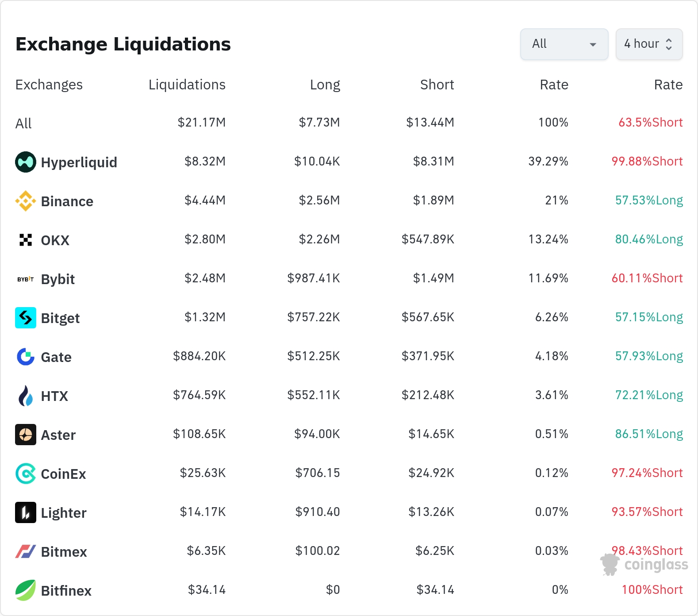The width and height of the screenshot is (698, 616).
Task: Click the Exchanges column header
Action: 49,85
